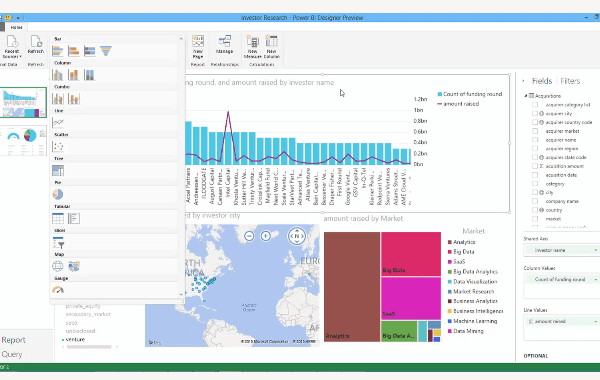
Task: Check the acquirer category list field
Action: click(x=535, y=105)
